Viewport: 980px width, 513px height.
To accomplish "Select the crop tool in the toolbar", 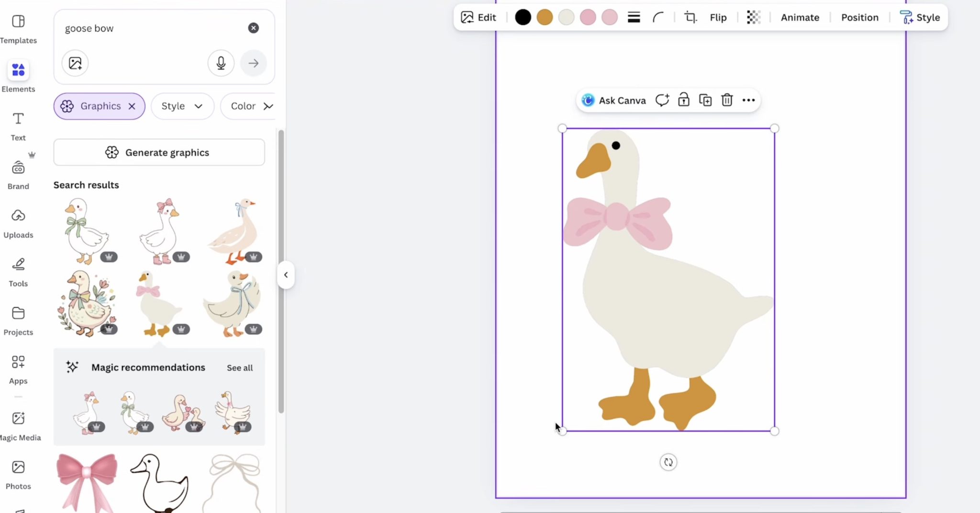I will 690,17.
